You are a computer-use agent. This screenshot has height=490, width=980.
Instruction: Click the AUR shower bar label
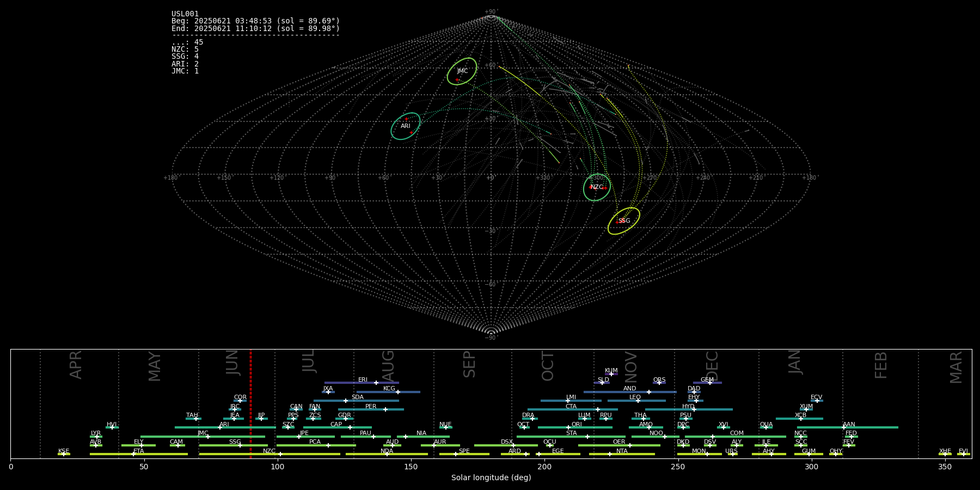click(x=440, y=442)
